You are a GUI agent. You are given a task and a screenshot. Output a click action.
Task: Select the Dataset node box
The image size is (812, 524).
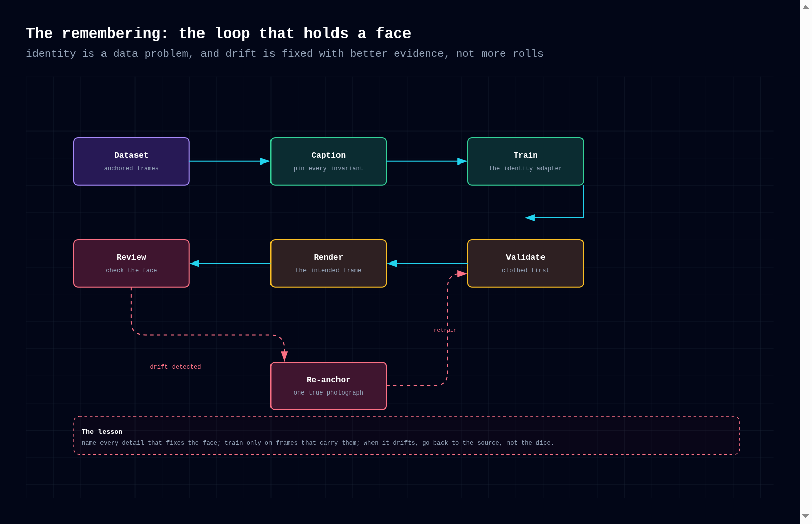point(131,161)
